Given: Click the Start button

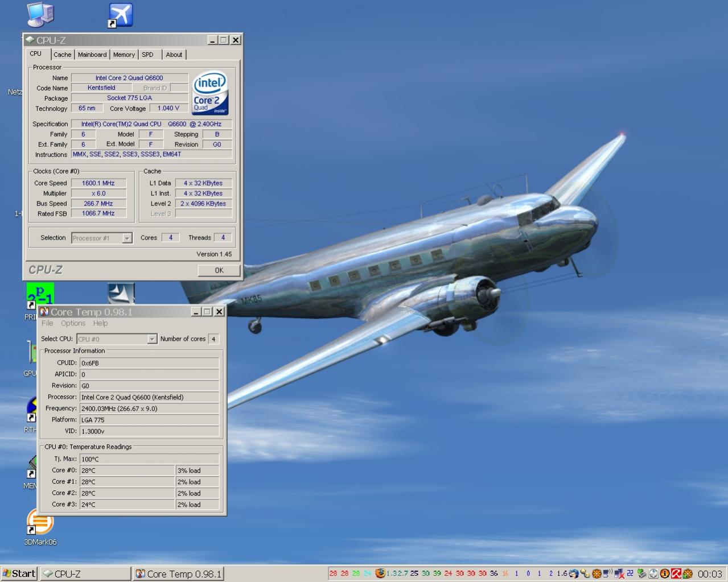Looking at the screenshot, I should (x=19, y=573).
